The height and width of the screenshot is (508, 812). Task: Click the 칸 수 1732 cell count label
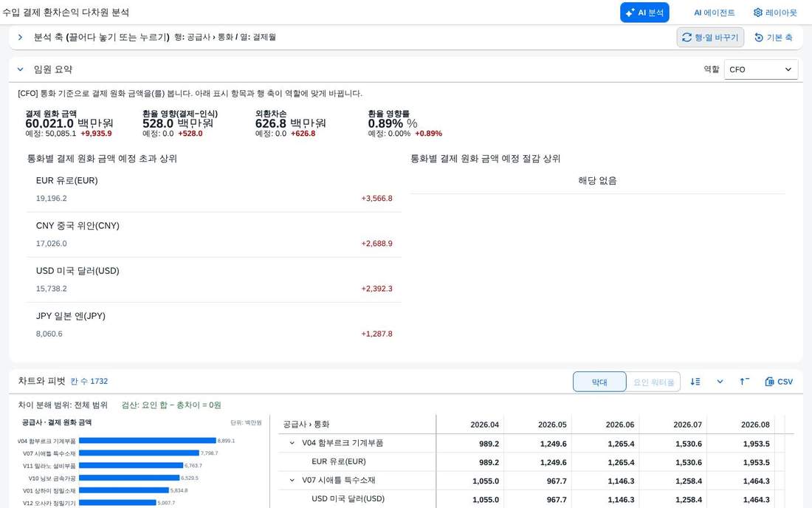point(89,382)
